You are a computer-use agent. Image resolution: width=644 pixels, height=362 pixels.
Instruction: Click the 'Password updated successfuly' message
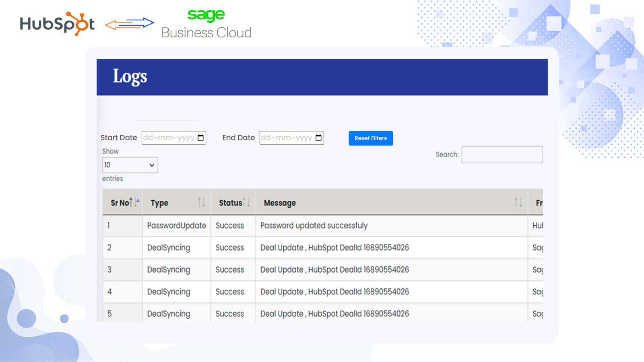pyautogui.click(x=314, y=226)
